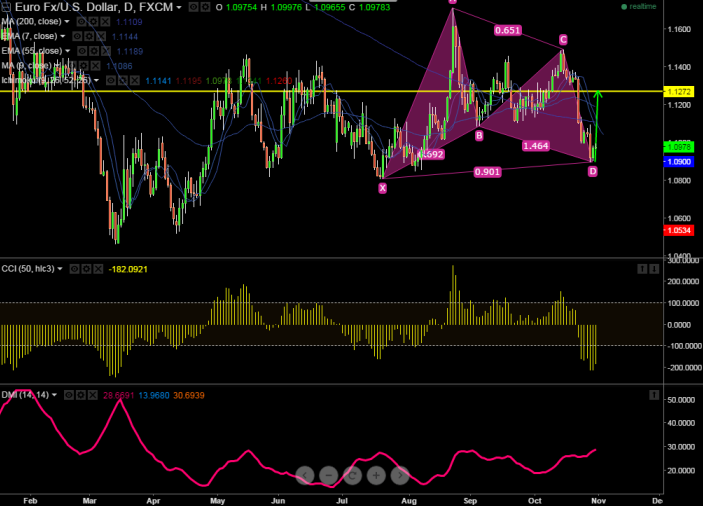
Task: Click the May label on time axis
Action: pos(217,501)
